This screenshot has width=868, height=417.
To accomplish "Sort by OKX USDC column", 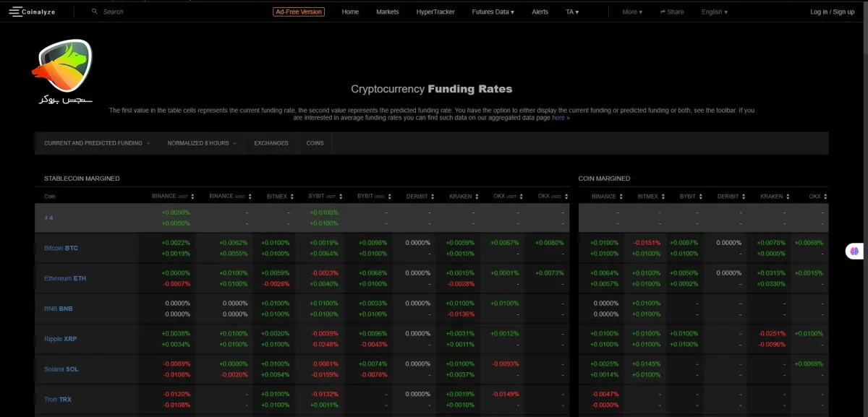I will coord(554,196).
